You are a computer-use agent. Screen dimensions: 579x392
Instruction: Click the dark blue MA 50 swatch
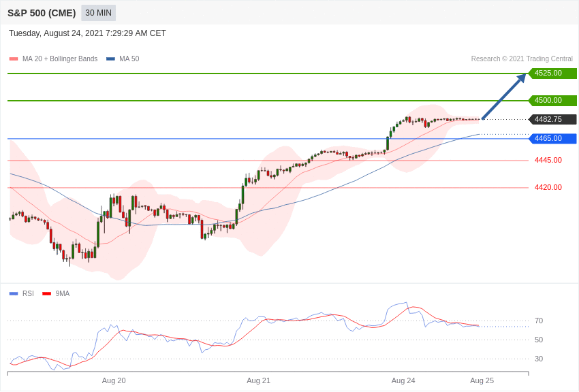[x=110, y=59]
